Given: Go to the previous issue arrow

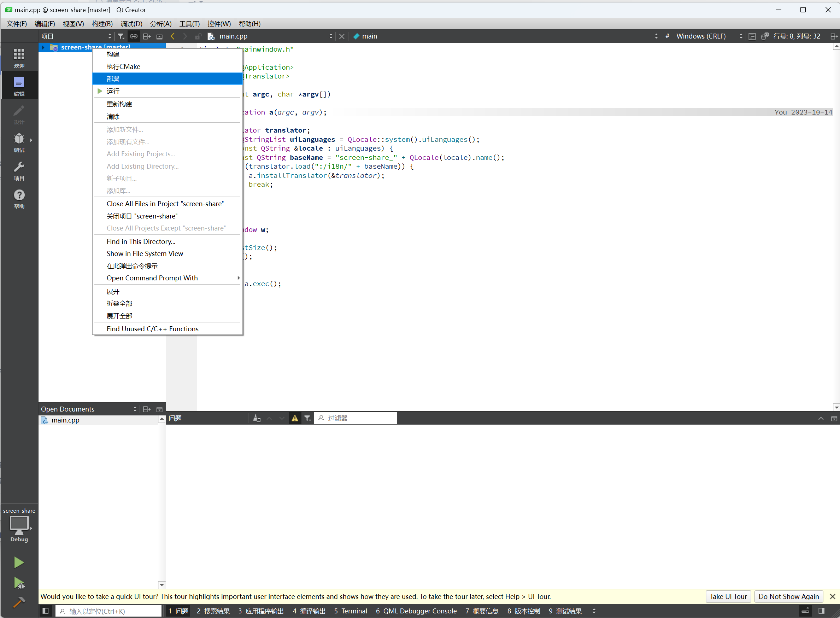Looking at the screenshot, I should point(269,418).
